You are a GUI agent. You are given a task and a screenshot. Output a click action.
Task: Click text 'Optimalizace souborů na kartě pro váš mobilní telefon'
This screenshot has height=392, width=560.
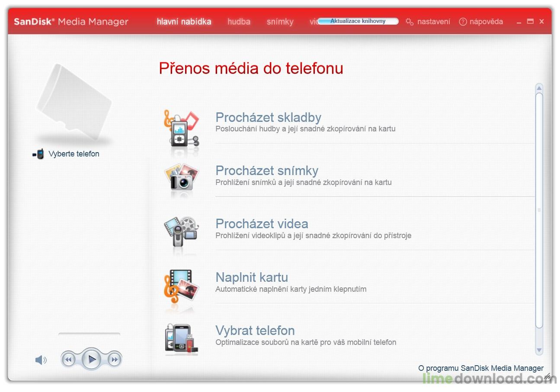pos(306,342)
